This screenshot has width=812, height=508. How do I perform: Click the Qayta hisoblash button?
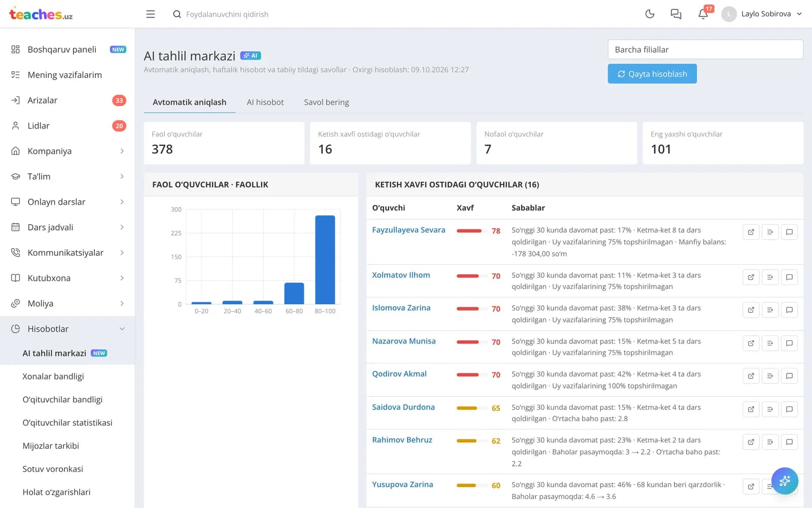652,74
